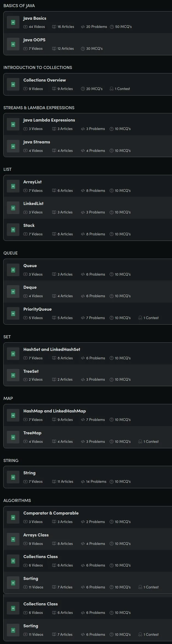
Task: Select the Deque topic row
Action: [x=88, y=291]
